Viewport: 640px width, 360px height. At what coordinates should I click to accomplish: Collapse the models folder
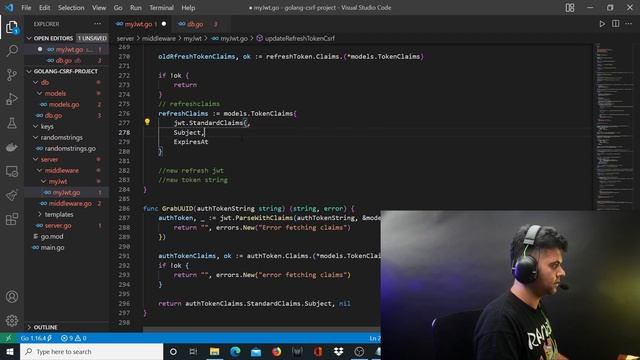[40, 93]
